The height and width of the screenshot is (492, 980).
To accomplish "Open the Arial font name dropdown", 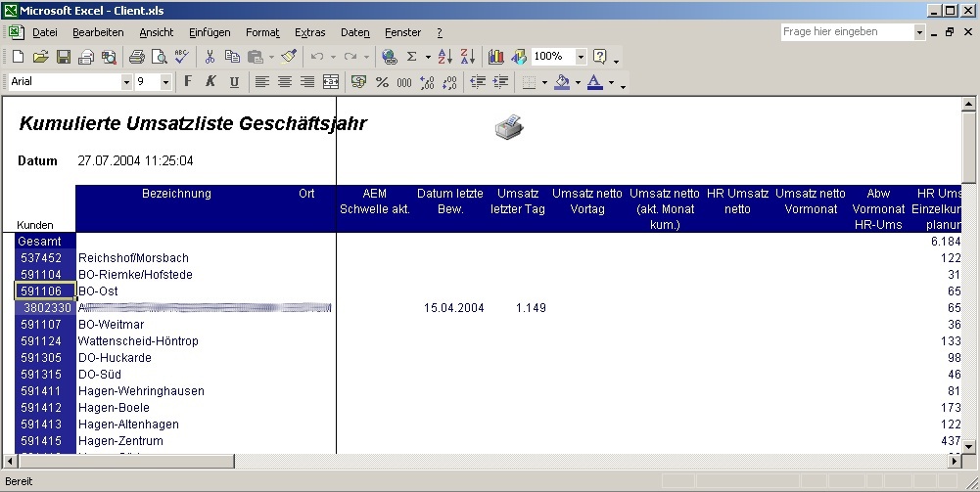I will (x=126, y=82).
